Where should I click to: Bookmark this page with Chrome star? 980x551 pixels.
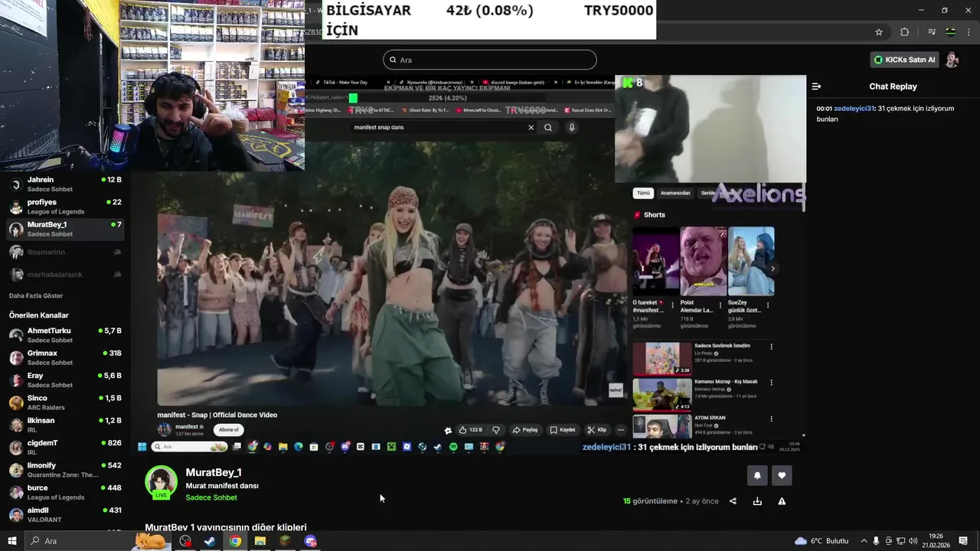pyautogui.click(x=879, y=32)
